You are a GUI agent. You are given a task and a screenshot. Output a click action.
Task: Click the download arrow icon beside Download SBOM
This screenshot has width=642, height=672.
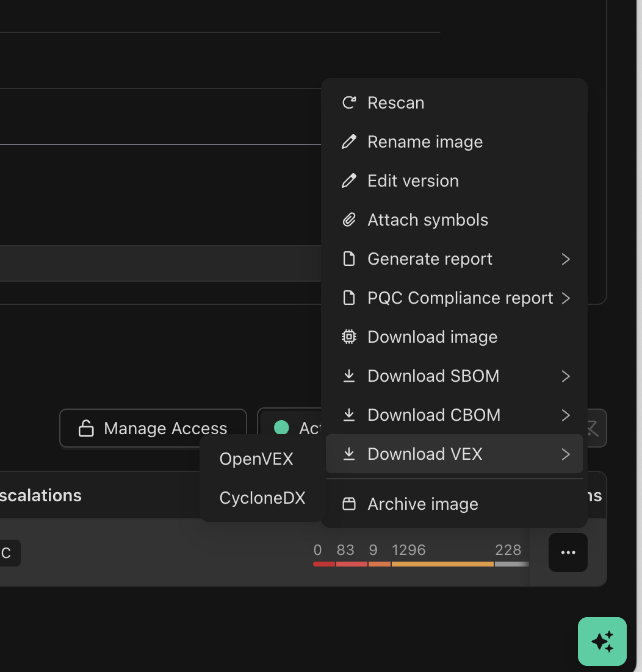coord(349,376)
